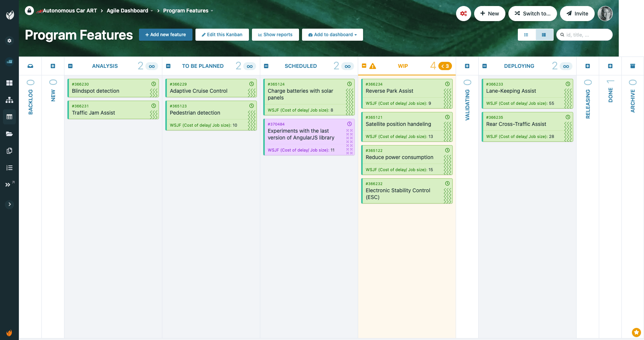
Task: Switch to compact list view mode
Action: coord(526,34)
